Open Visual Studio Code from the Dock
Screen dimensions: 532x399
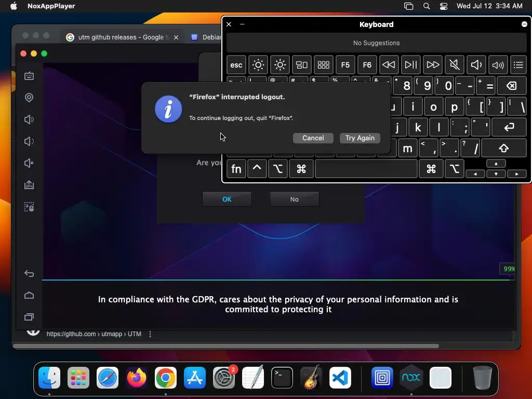point(340,378)
